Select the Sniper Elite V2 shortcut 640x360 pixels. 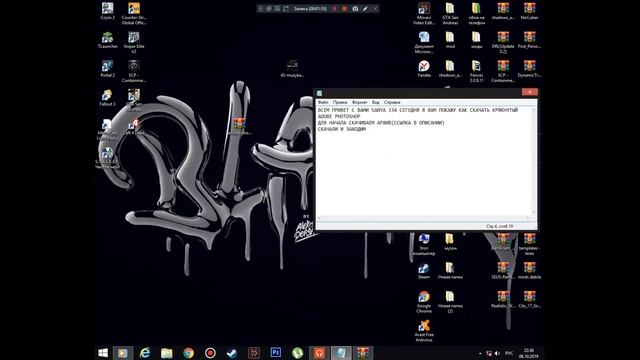pos(134,42)
